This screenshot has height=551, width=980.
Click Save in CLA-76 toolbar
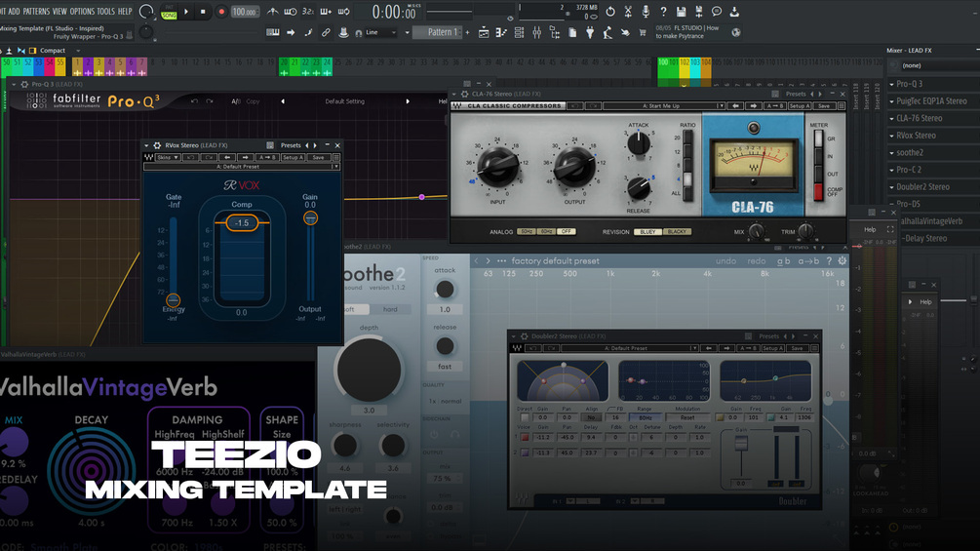pos(824,105)
